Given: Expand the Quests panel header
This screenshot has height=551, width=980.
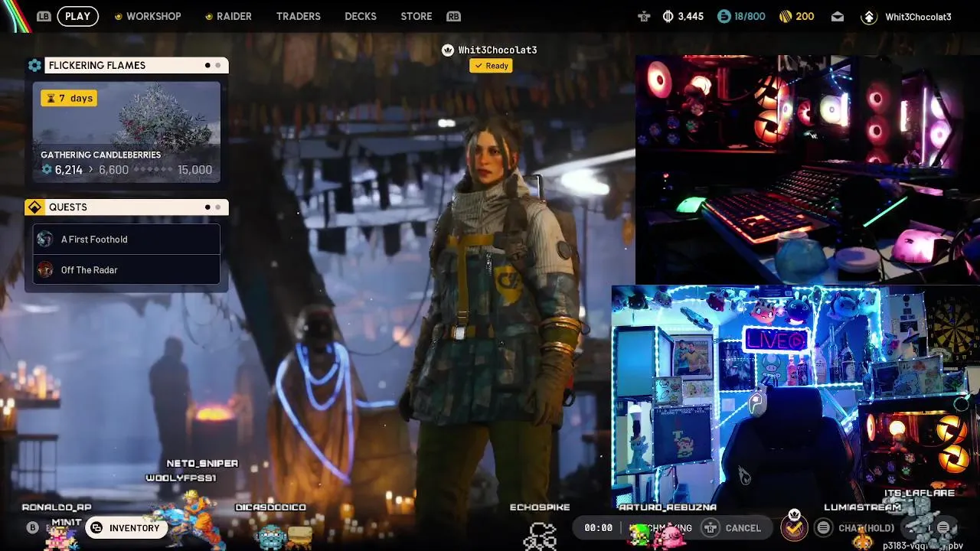Looking at the screenshot, I should pos(126,207).
